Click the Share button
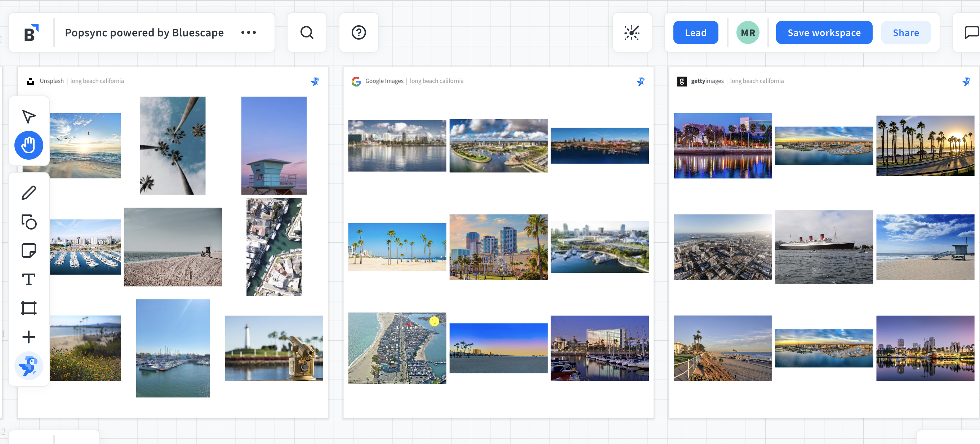 point(905,33)
